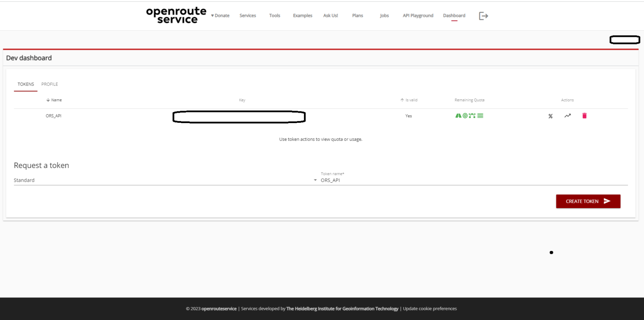Open API Playground in navigation

(x=418, y=16)
